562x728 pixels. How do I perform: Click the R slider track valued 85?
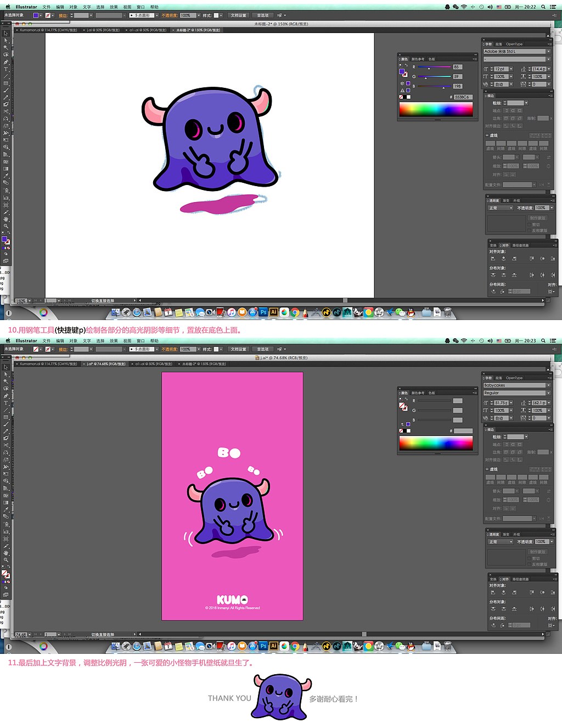click(x=434, y=67)
